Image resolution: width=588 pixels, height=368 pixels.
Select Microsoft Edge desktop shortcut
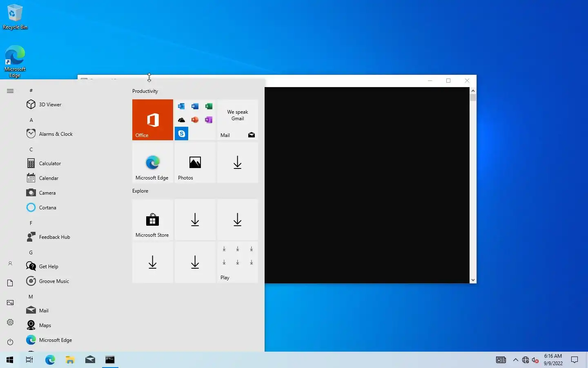(x=15, y=61)
